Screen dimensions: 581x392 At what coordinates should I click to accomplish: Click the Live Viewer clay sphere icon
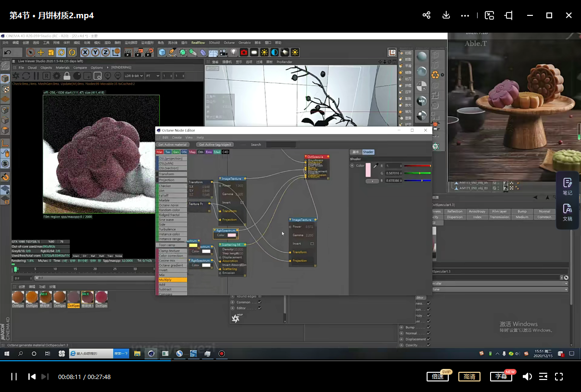(77, 76)
